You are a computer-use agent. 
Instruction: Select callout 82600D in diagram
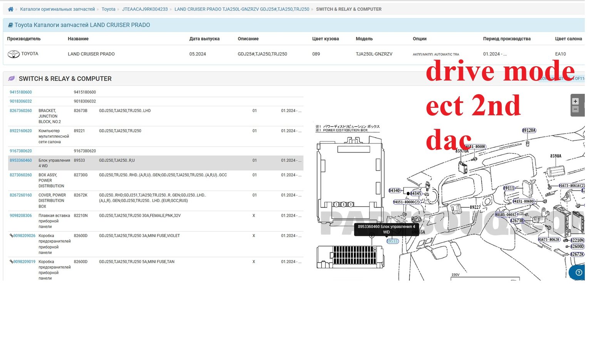click(x=577, y=247)
